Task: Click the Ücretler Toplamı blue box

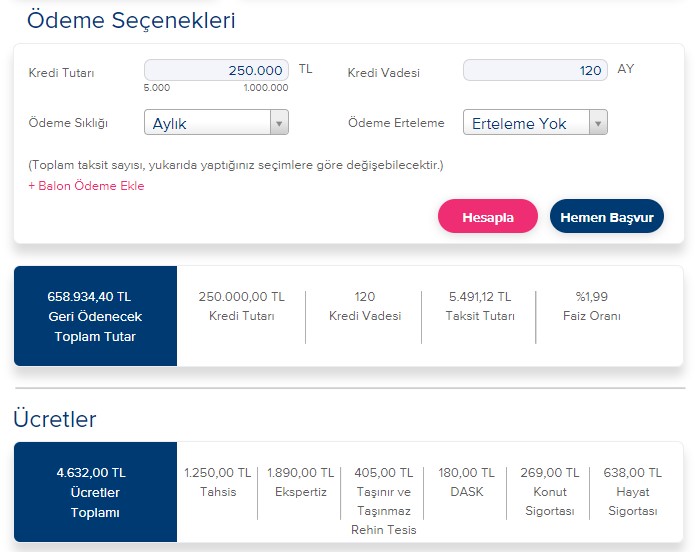Action: click(x=95, y=492)
